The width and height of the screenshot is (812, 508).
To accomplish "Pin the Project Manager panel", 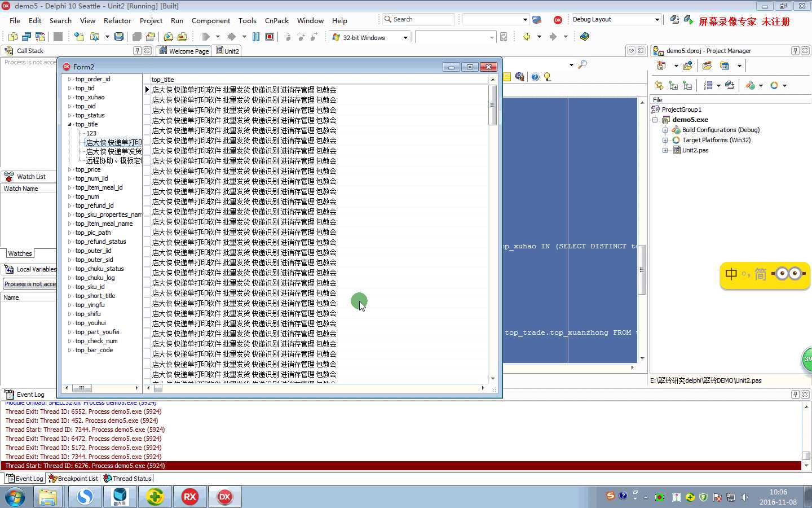I will point(795,51).
